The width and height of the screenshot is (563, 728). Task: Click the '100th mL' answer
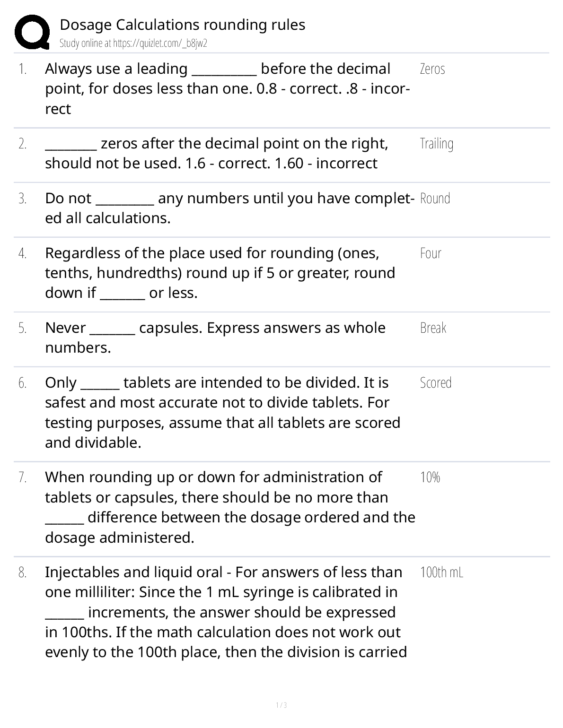[441, 572]
